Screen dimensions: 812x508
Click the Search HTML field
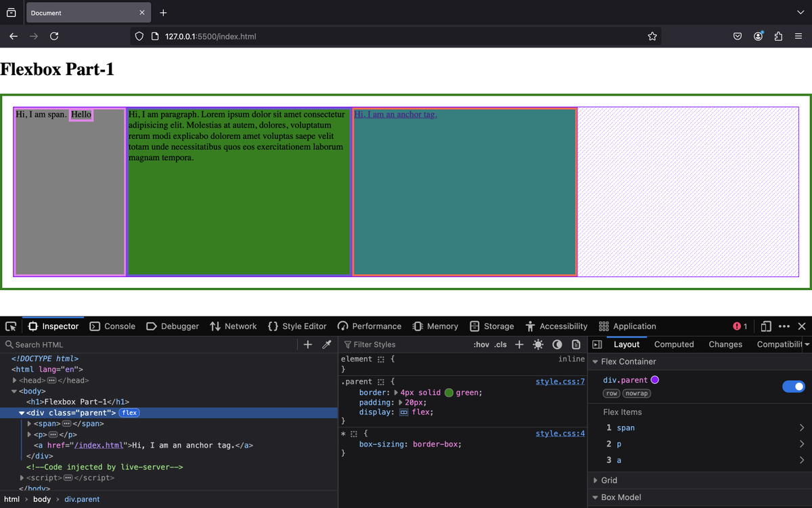pyautogui.click(x=149, y=345)
